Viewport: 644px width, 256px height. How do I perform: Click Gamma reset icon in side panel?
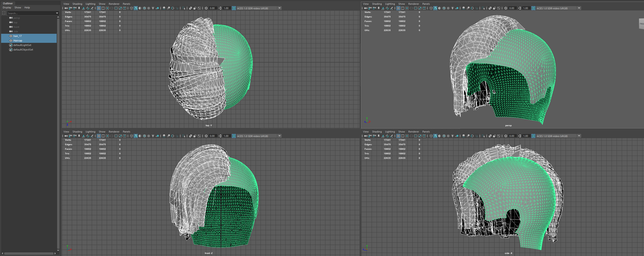pyautogui.click(x=520, y=136)
